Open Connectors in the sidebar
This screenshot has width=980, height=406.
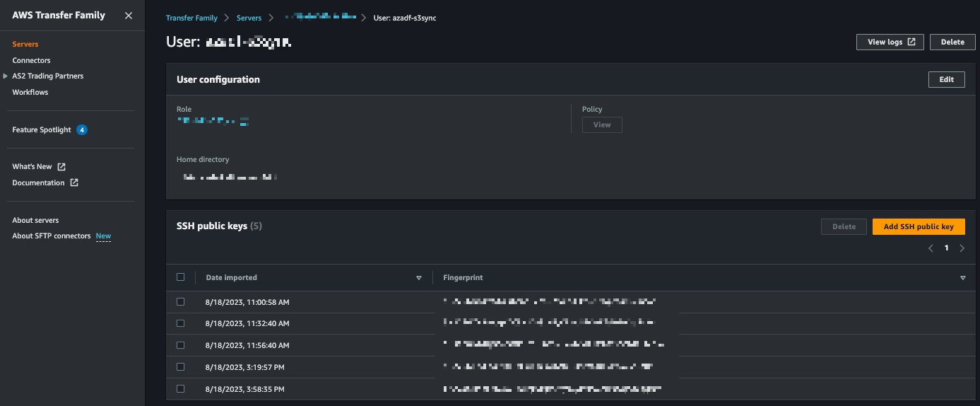[x=31, y=61]
